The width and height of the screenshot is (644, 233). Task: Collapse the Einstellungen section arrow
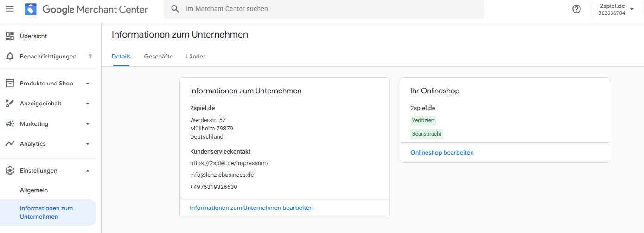[x=88, y=170]
